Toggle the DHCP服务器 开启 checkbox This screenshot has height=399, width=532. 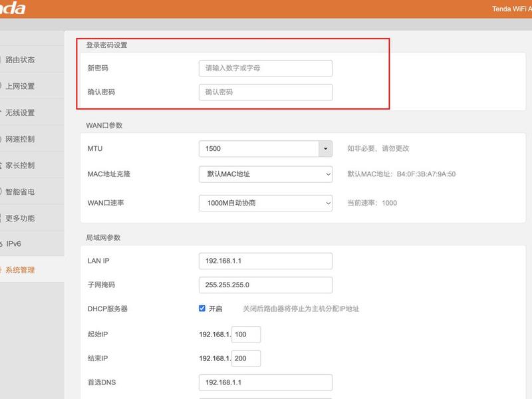point(202,309)
